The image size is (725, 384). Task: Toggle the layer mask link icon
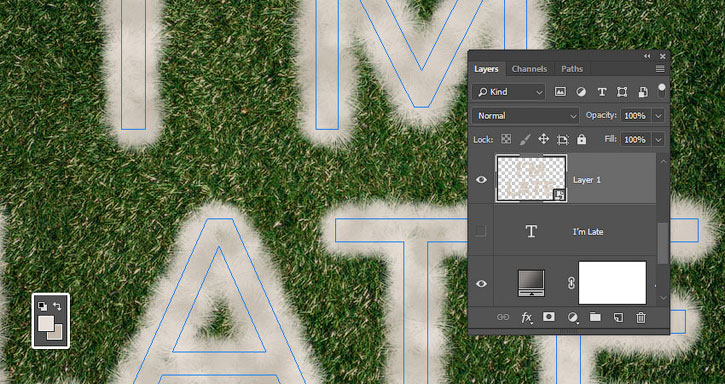[x=571, y=283]
